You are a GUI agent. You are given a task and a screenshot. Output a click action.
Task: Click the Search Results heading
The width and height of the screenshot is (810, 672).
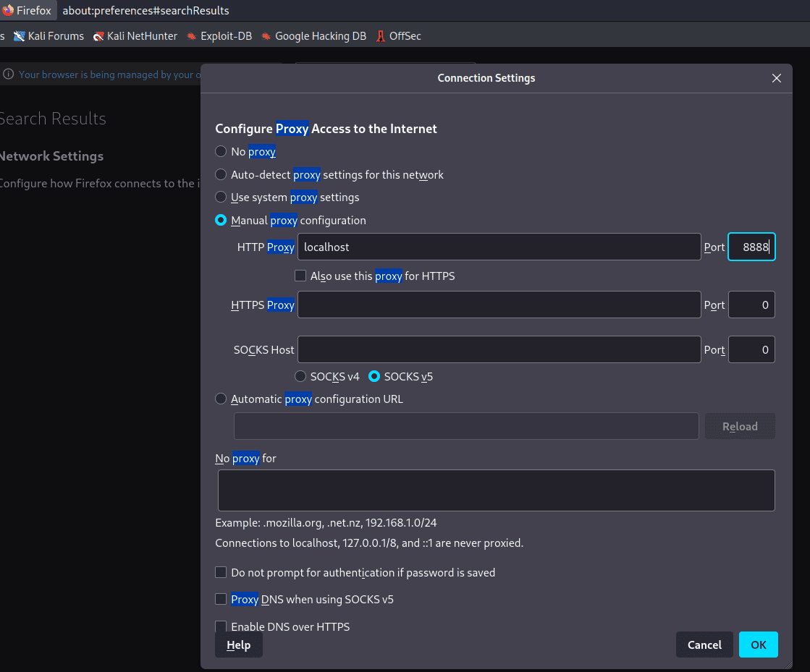tap(53, 118)
